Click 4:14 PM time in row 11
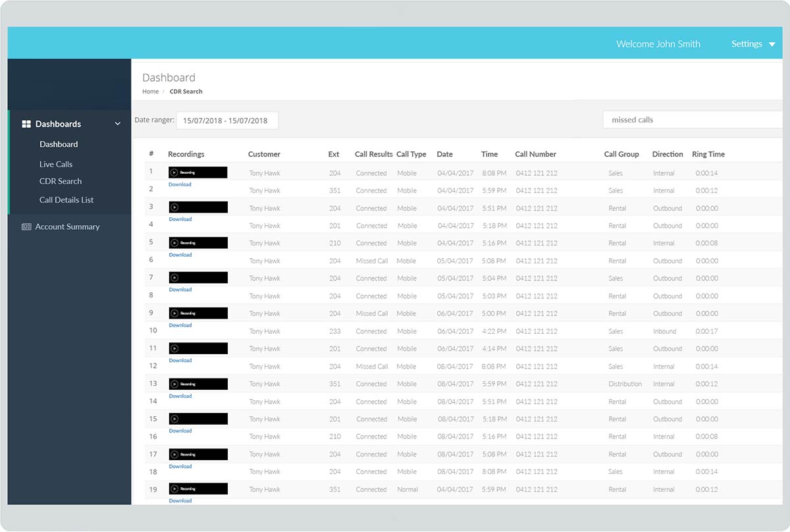790x532 pixels. click(x=494, y=348)
